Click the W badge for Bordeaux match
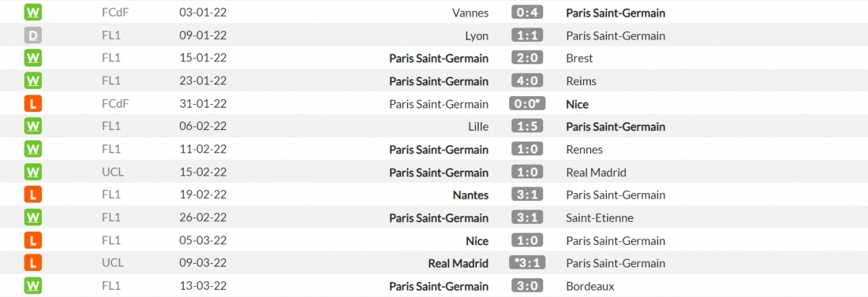Viewport: 868px width, 297px height. [x=33, y=286]
